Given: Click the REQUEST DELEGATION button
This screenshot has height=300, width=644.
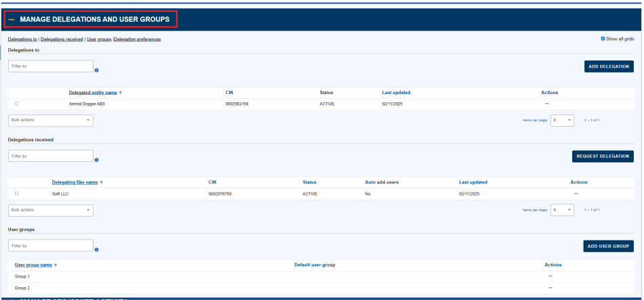Looking at the screenshot, I should pyautogui.click(x=603, y=156).
